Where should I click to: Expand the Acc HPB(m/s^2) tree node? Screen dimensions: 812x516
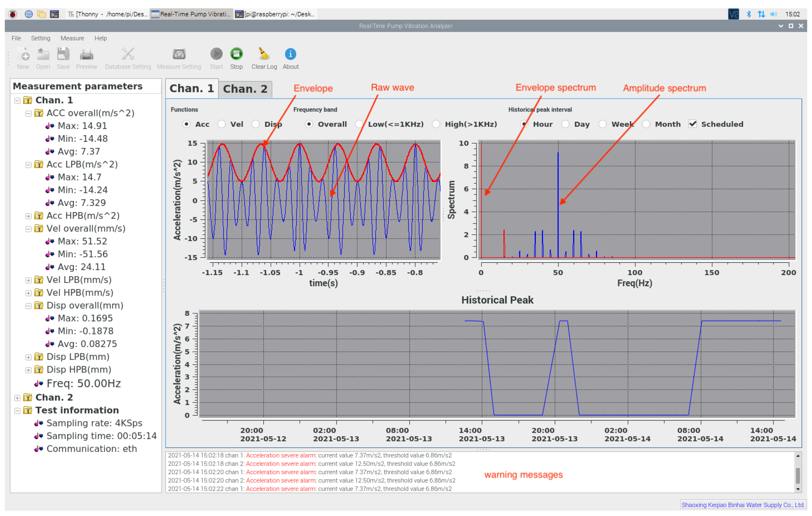point(29,216)
